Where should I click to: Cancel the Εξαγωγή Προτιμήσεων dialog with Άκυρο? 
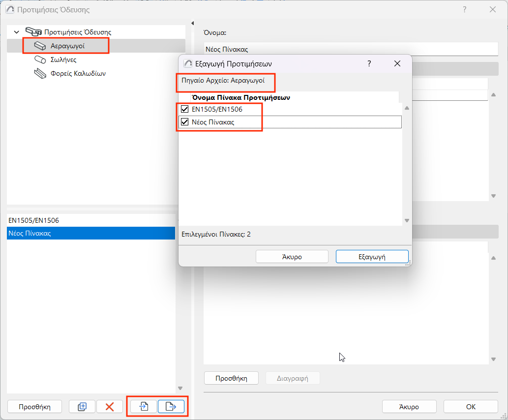click(292, 257)
